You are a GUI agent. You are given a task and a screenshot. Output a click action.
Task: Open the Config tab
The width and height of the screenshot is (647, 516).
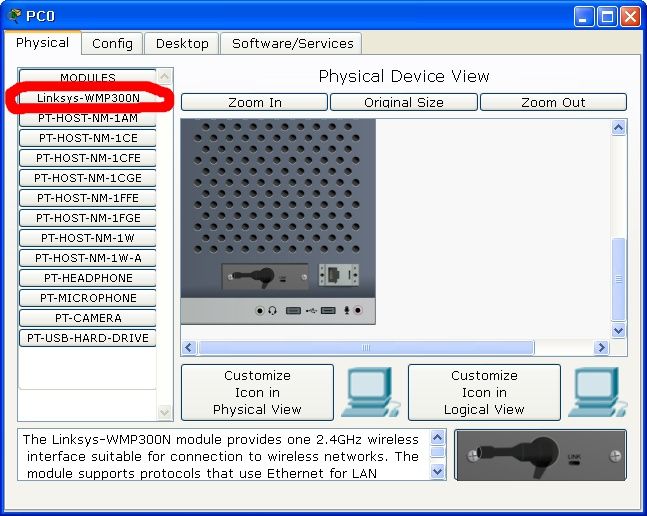click(x=112, y=43)
